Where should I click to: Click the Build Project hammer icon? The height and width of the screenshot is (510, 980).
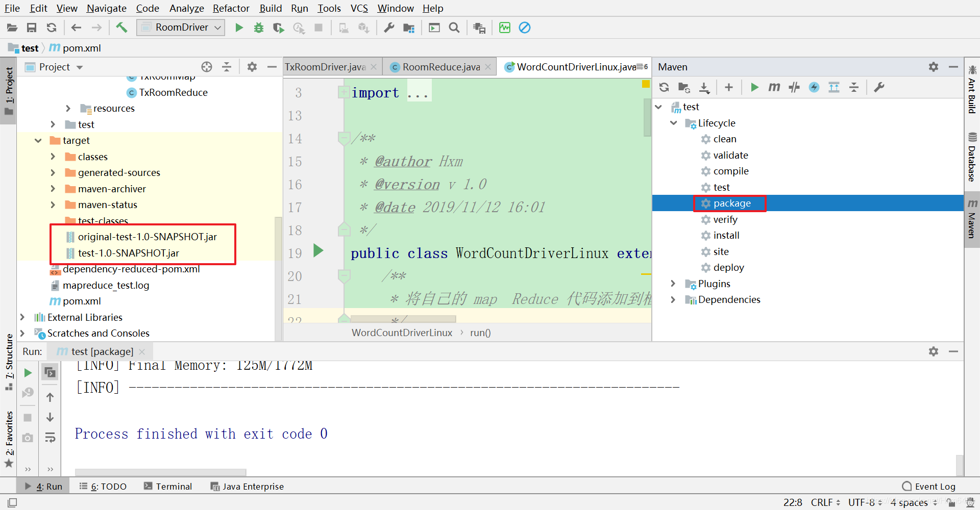(x=121, y=28)
